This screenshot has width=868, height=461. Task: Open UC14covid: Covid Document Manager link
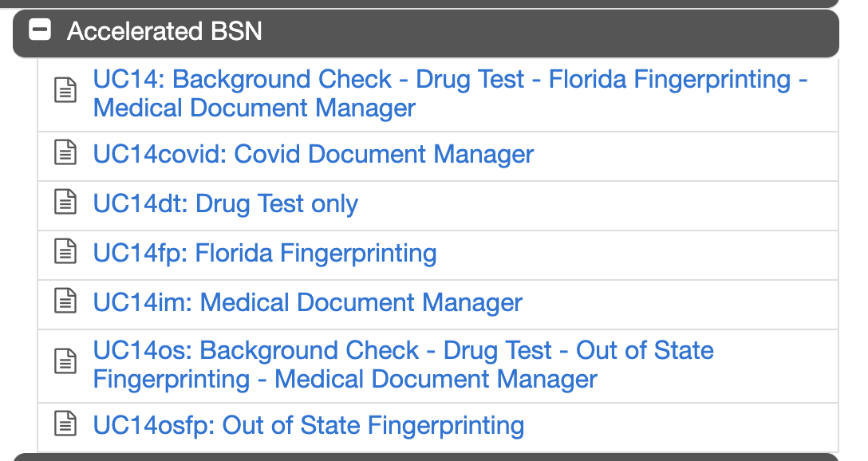pos(314,155)
